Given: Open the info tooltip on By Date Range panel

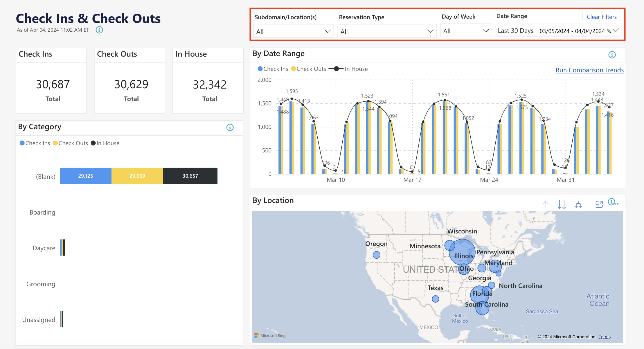Looking at the screenshot, I should (612, 55).
